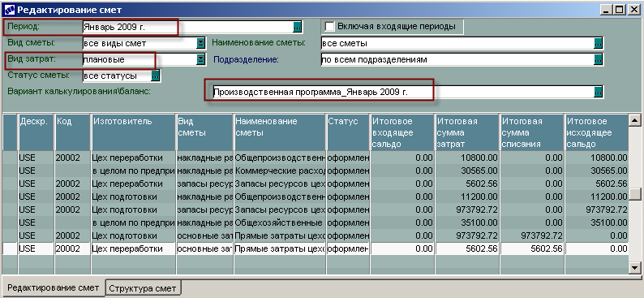
Task: Enable Включая входящие периоды checkbox
Action: pyautogui.click(x=329, y=27)
